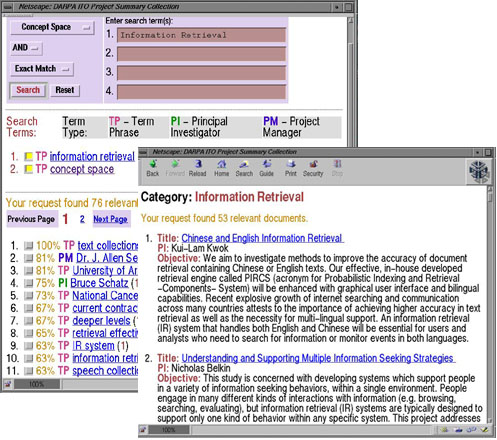Click the security lock icon in front window status bar
The height and width of the screenshot is (440, 497).
coord(143,429)
